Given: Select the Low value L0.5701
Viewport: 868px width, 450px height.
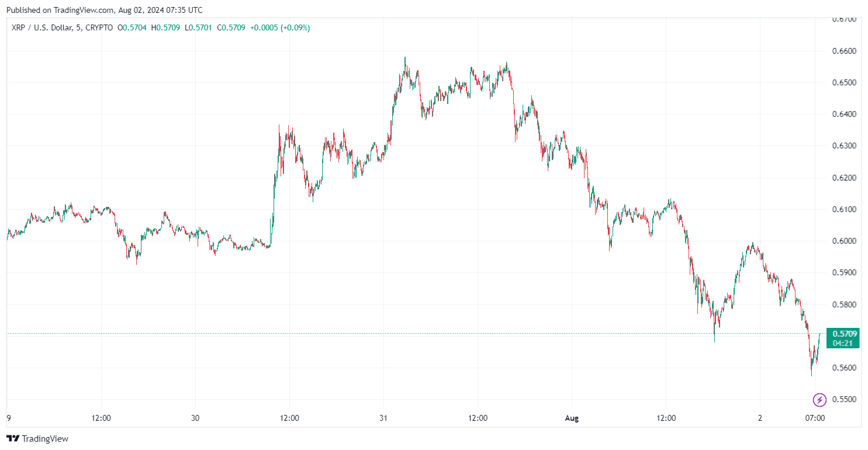Looking at the screenshot, I should coord(196,27).
